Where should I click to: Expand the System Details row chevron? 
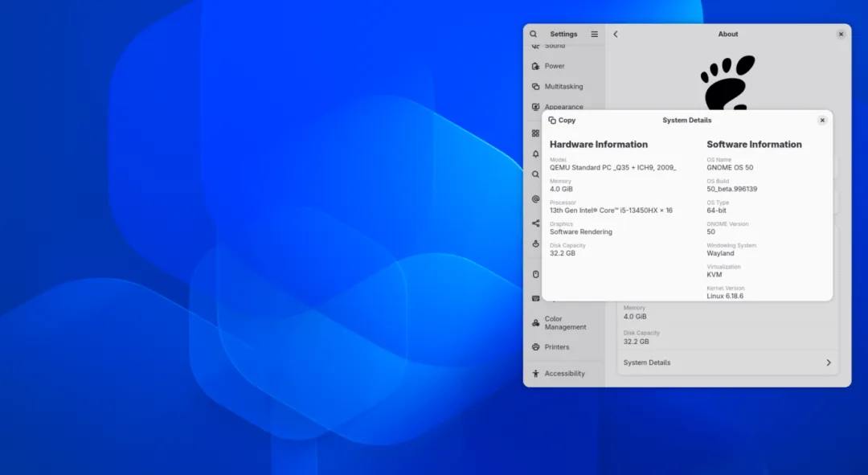coord(828,362)
